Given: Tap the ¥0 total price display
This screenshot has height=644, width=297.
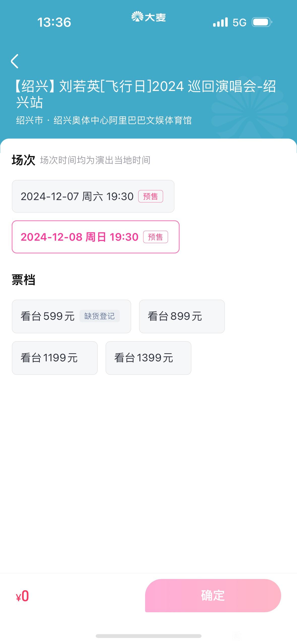Looking at the screenshot, I should pos(22,596).
